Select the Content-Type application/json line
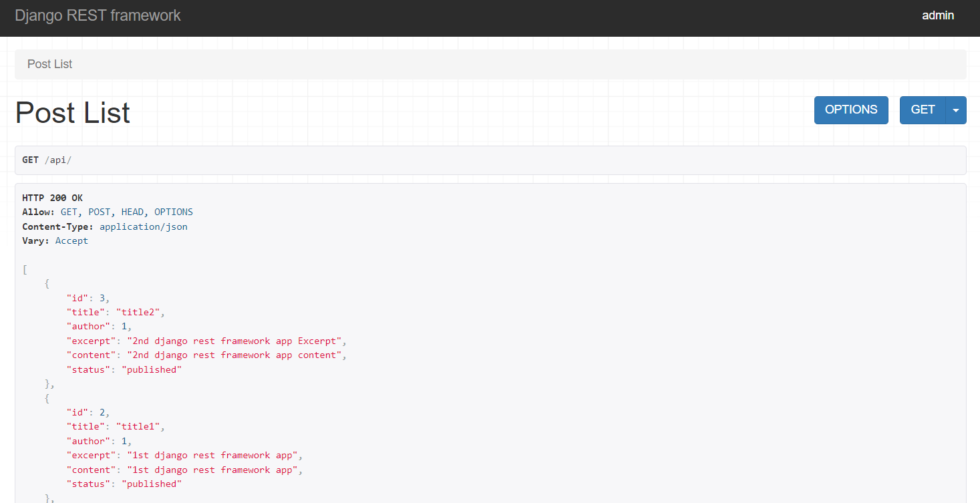 (x=105, y=226)
